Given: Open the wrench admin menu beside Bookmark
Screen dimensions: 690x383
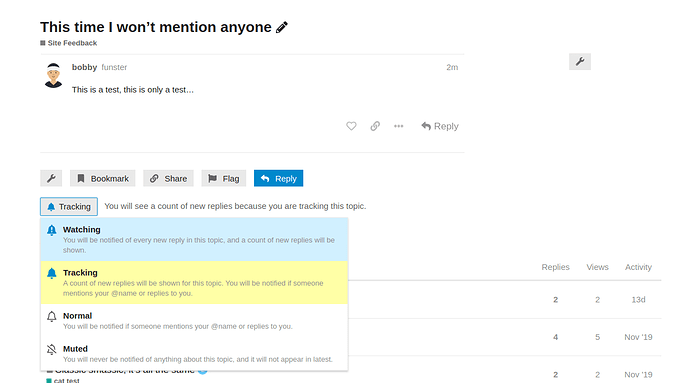Looking at the screenshot, I should tap(51, 178).
